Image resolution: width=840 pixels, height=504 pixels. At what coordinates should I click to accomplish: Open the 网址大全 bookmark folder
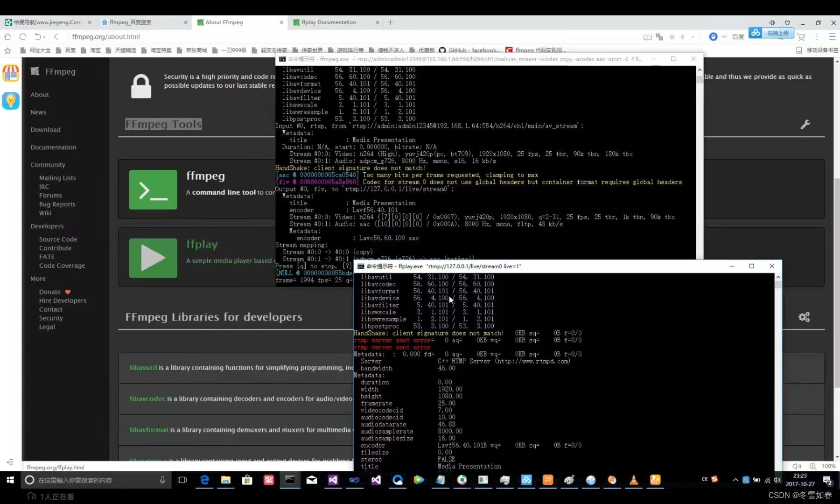click(35, 50)
